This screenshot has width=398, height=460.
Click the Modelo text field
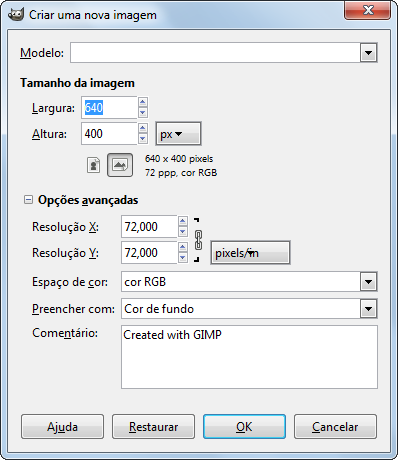click(215, 53)
